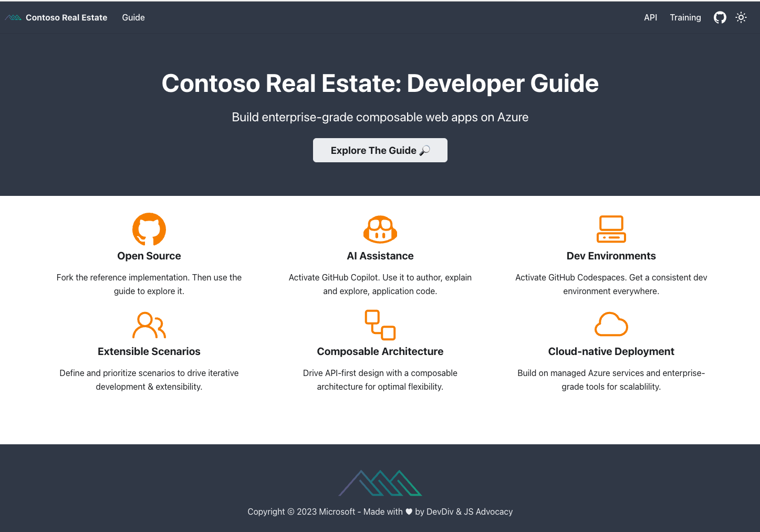Select the Dev Environments heading
Screen dimensions: 760x532
pos(611,256)
